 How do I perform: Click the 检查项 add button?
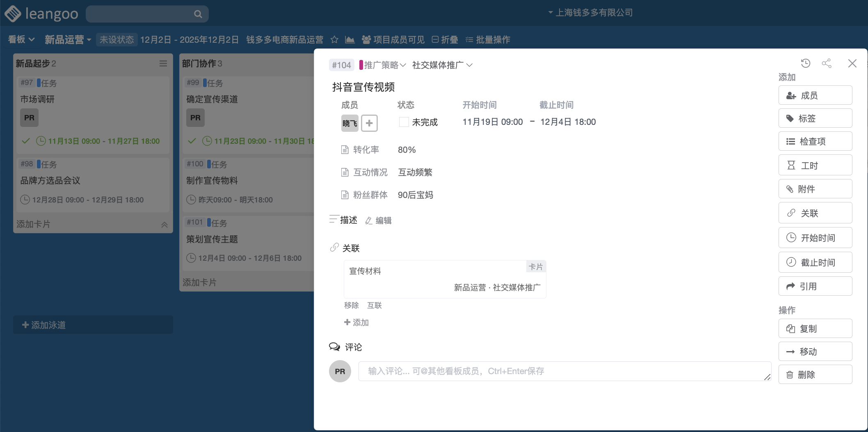[815, 142]
